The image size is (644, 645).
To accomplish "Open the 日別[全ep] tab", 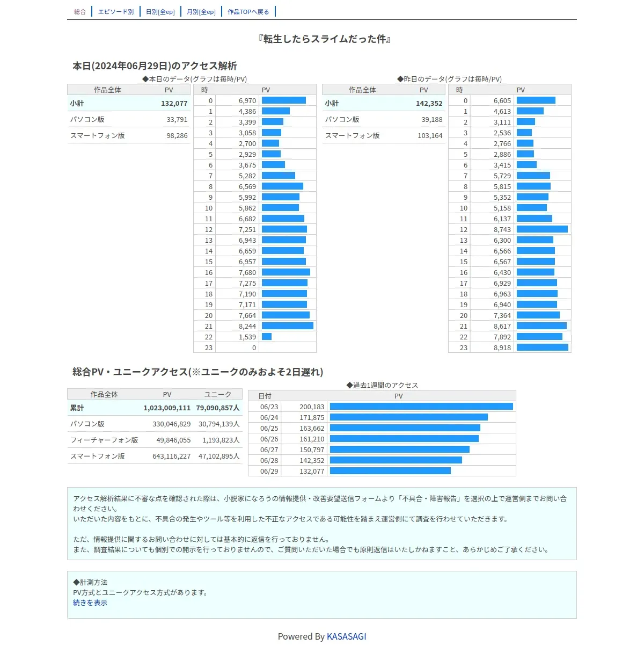I will (x=160, y=12).
